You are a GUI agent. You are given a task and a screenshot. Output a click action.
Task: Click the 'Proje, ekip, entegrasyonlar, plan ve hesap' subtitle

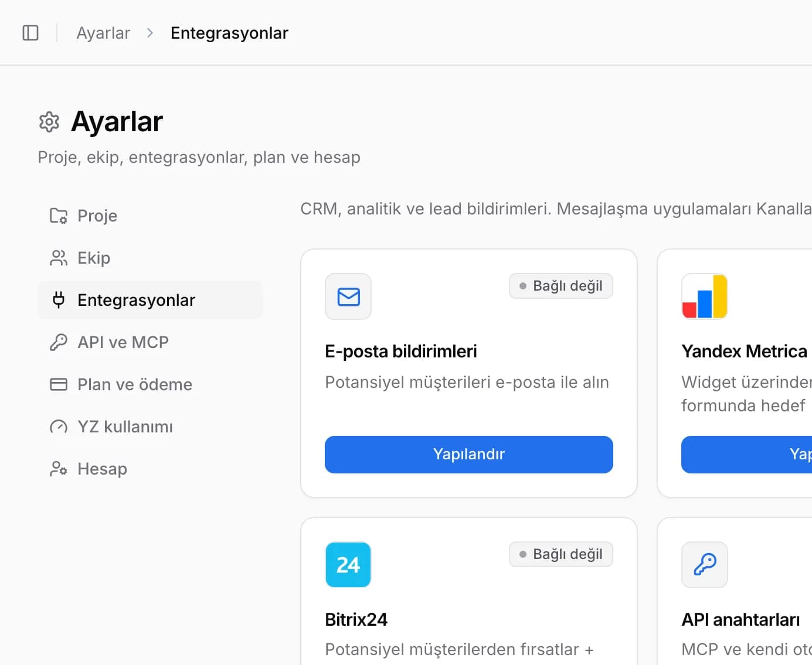click(199, 157)
